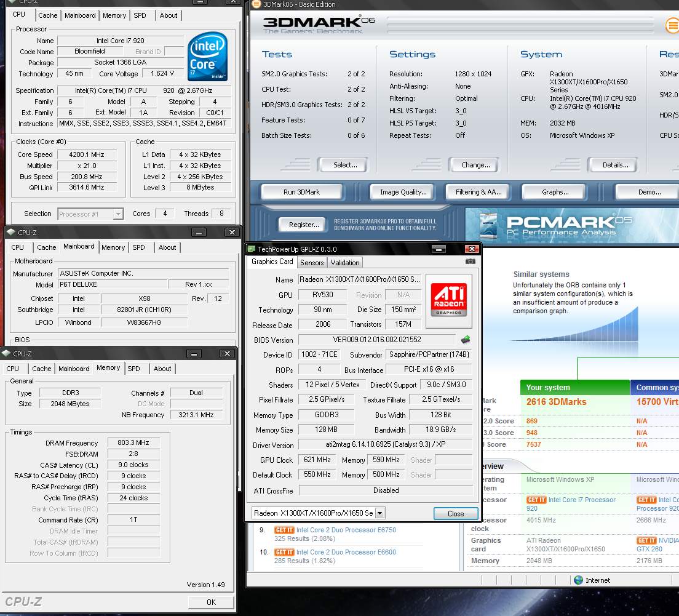The width and height of the screenshot is (679, 616).
Task: Click the BIOS save chip icon in GPU-Z
Action: point(466,339)
